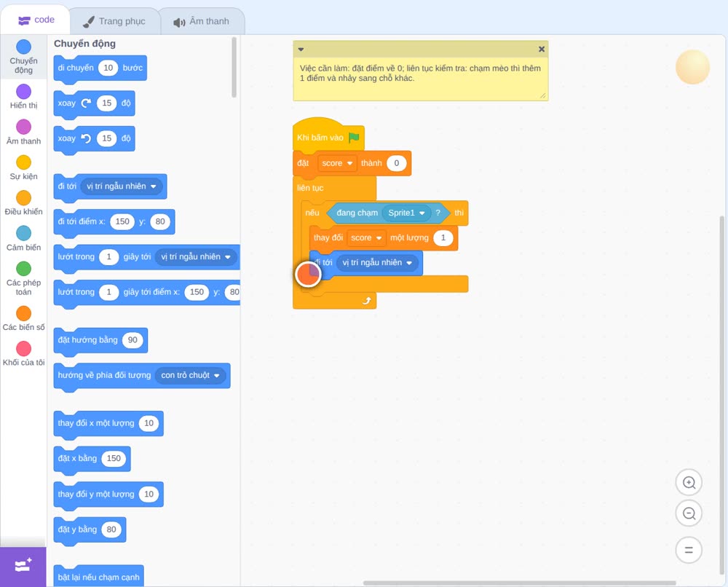This screenshot has height=587, width=728.
Task: Zoom in on the workspace
Action: pyautogui.click(x=689, y=483)
